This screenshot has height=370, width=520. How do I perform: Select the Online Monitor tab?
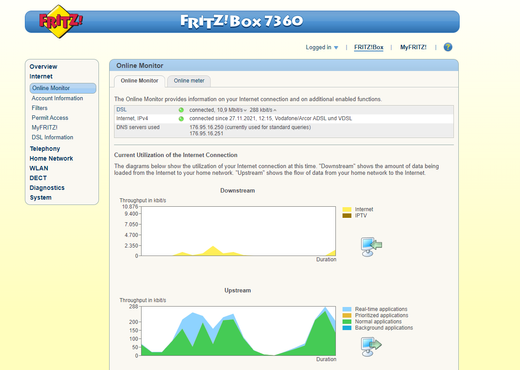click(139, 81)
